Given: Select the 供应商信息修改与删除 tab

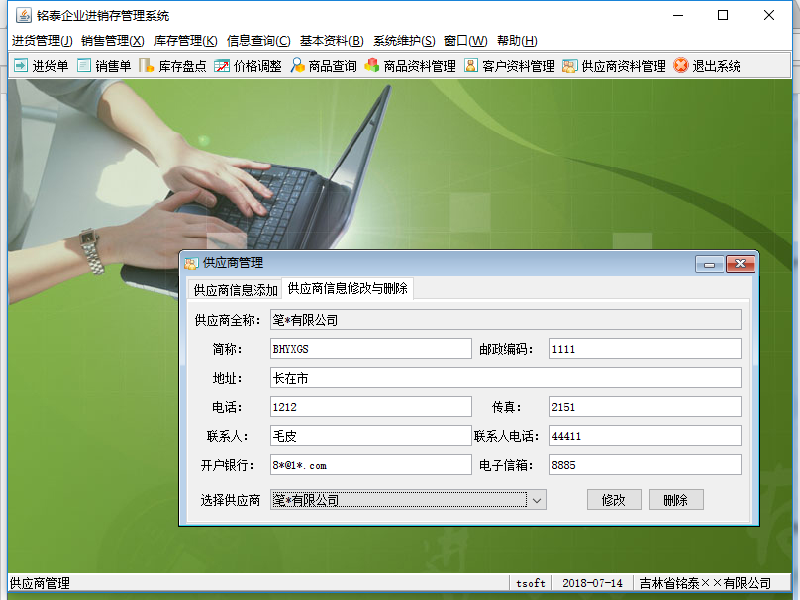Looking at the screenshot, I should pyautogui.click(x=348, y=288).
